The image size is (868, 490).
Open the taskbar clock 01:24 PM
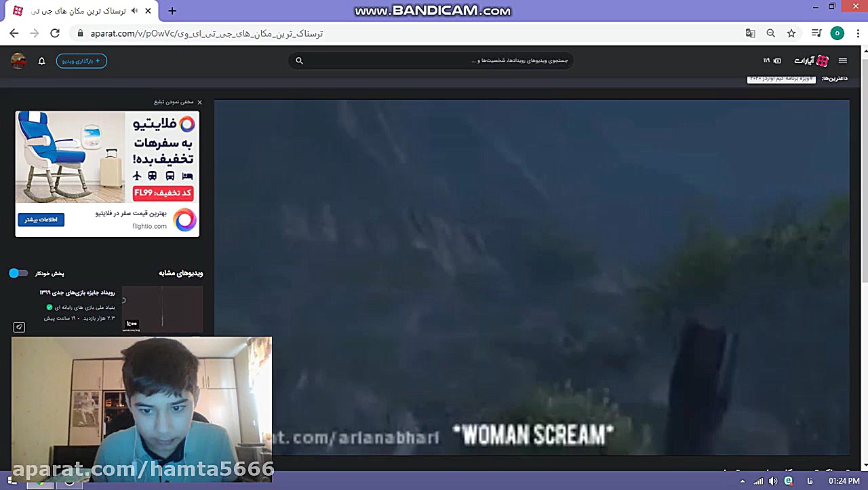(x=844, y=481)
